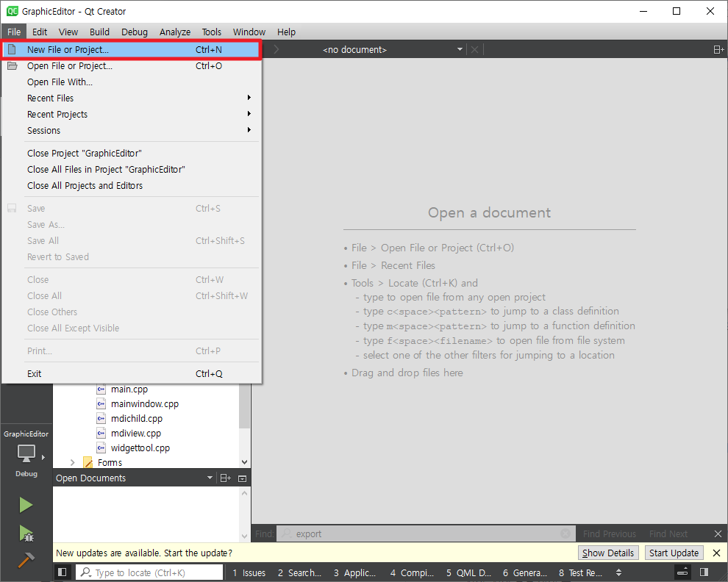
Task: Click the close document X icon in editor toolbar
Action: point(474,50)
